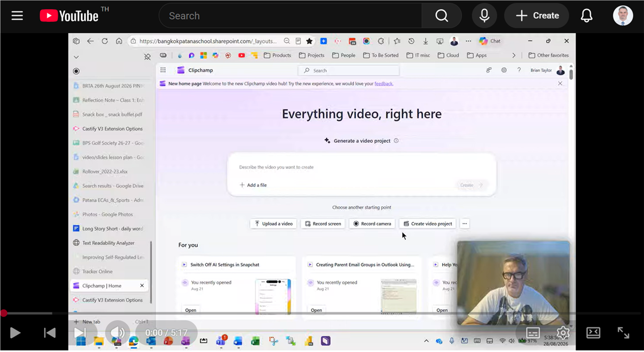
Task: Focus the YouTube search box
Action: [x=290, y=16]
